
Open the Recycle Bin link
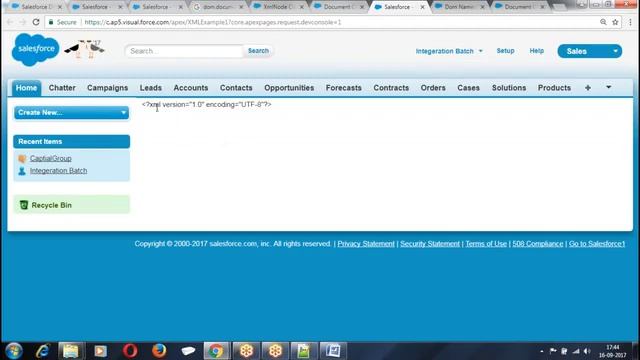pyautogui.click(x=51, y=205)
